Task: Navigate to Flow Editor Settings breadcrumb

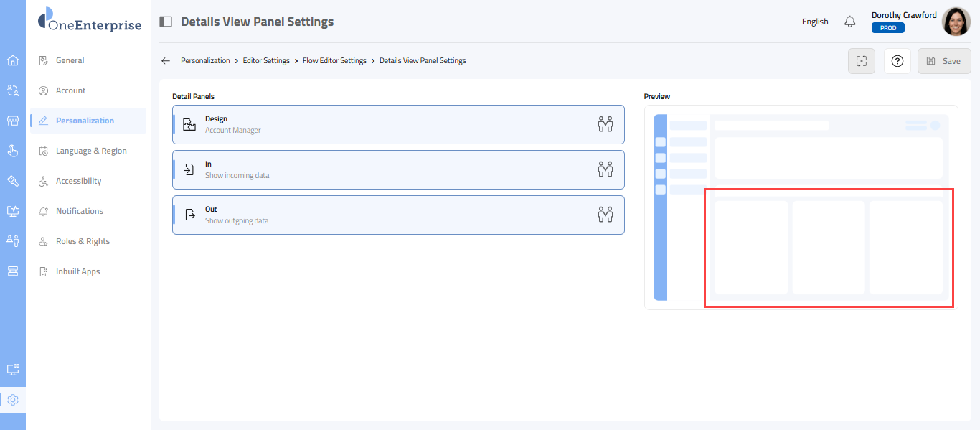Action: (334, 61)
